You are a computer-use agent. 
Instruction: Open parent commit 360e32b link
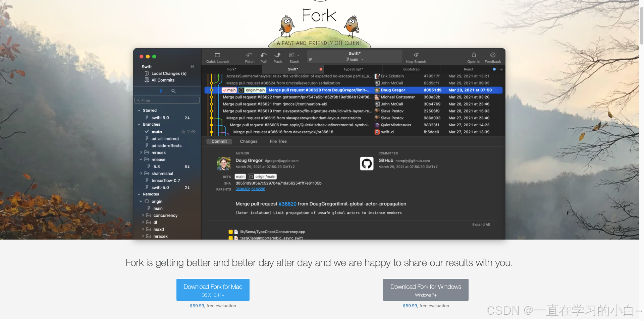coord(243,189)
